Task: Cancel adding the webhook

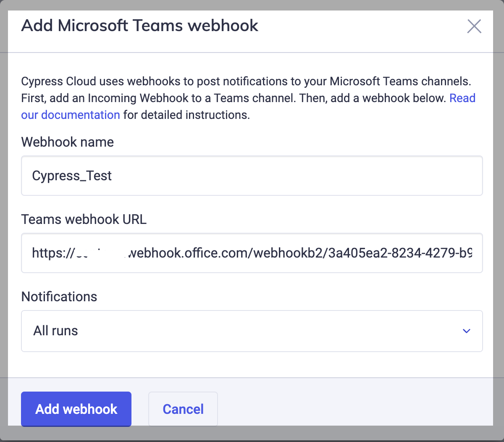Action: pos(183,409)
